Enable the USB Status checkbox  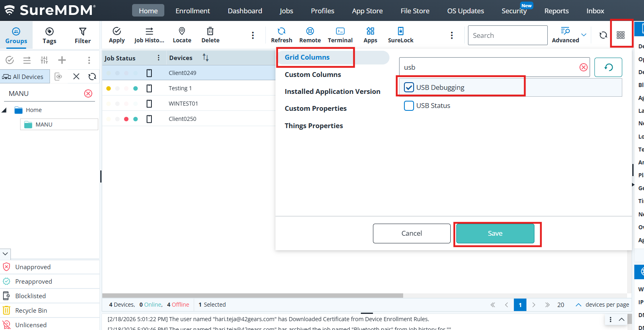tap(409, 106)
